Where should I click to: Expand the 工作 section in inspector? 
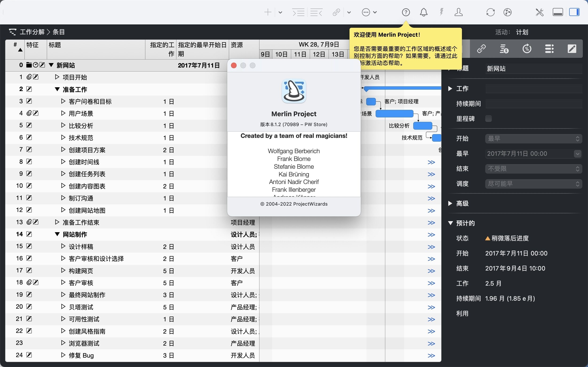pos(450,89)
